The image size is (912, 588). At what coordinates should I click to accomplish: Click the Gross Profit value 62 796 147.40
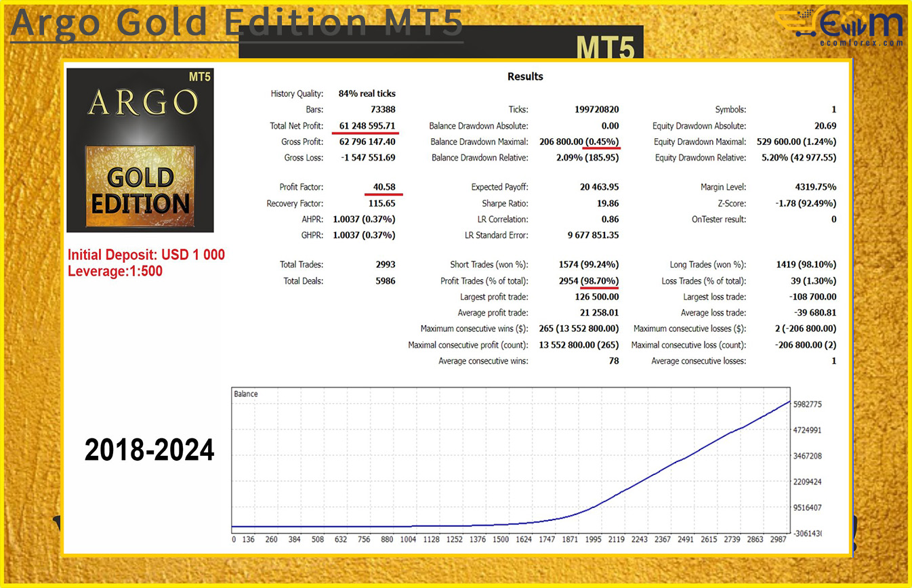click(x=367, y=142)
